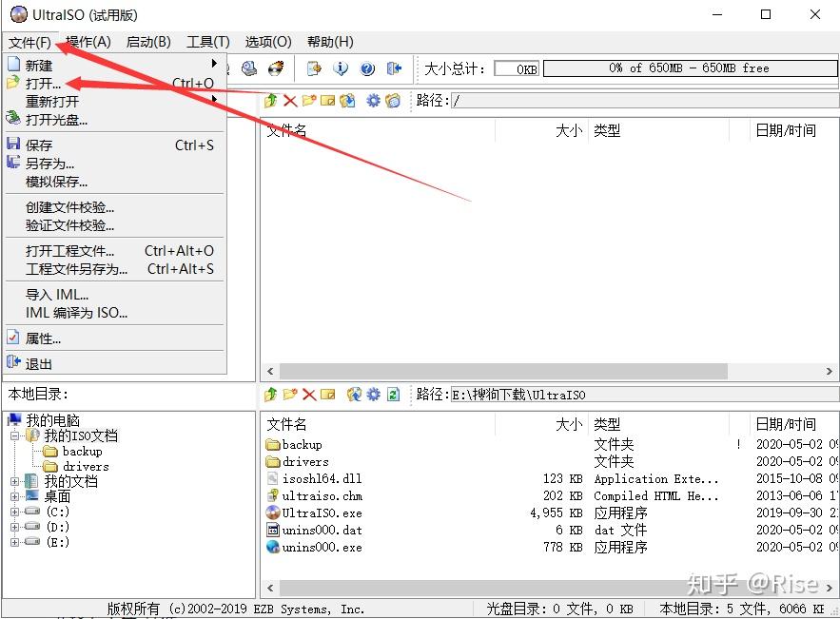Choose 模拟保存... menu entry
The image size is (840, 619).
[114, 182]
